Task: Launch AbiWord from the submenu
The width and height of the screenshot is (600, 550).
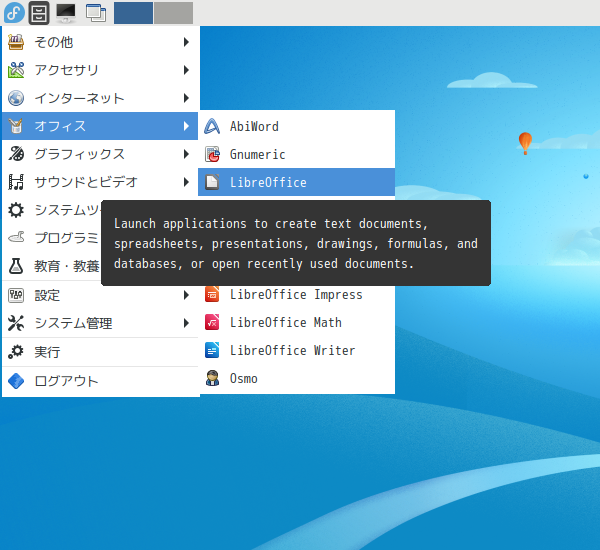Action: point(297,126)
